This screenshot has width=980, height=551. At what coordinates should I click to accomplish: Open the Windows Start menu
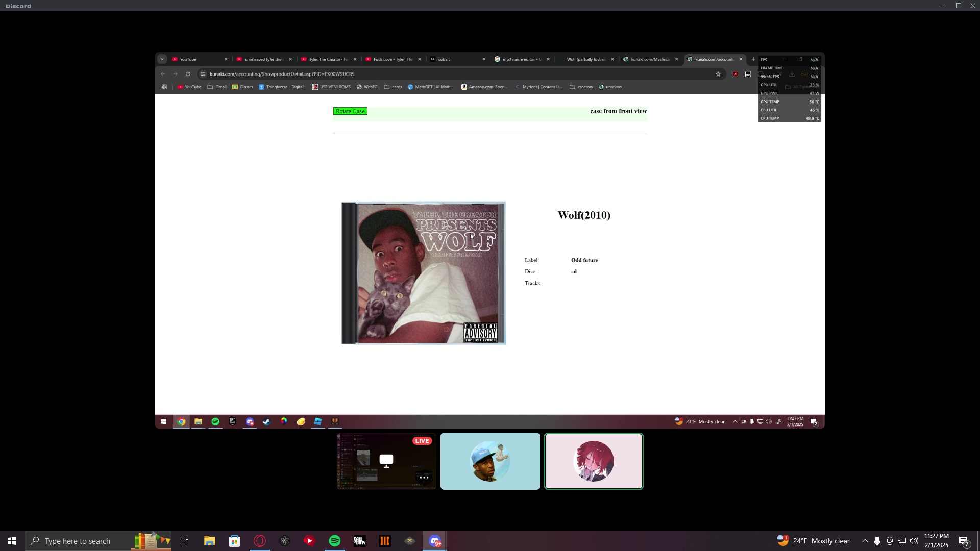[12, 541]
